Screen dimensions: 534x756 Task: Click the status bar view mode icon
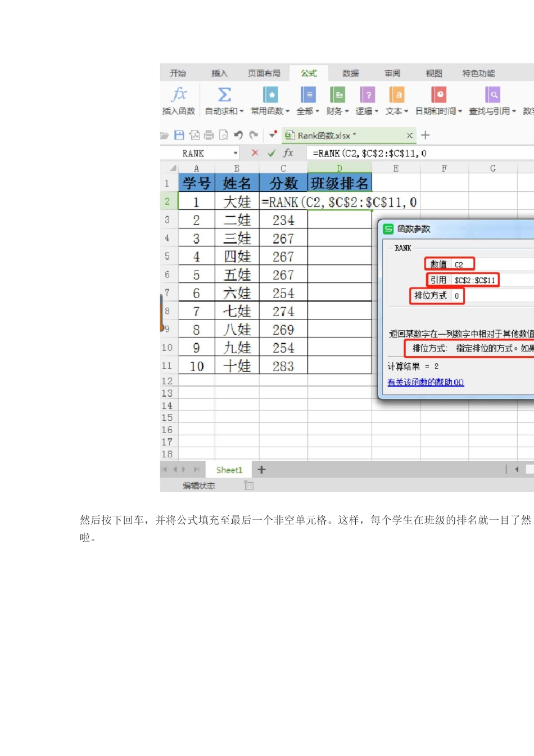[x=249, y=485]
